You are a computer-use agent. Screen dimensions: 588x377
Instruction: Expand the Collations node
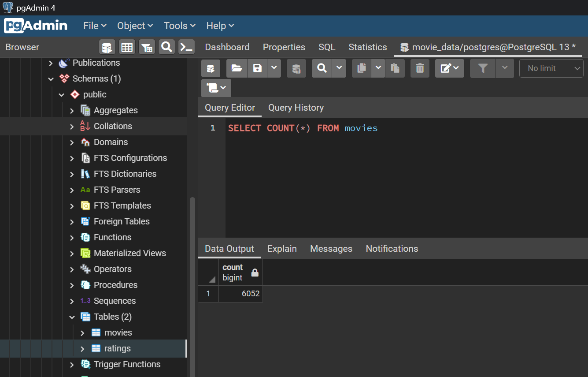pos(72,127)
